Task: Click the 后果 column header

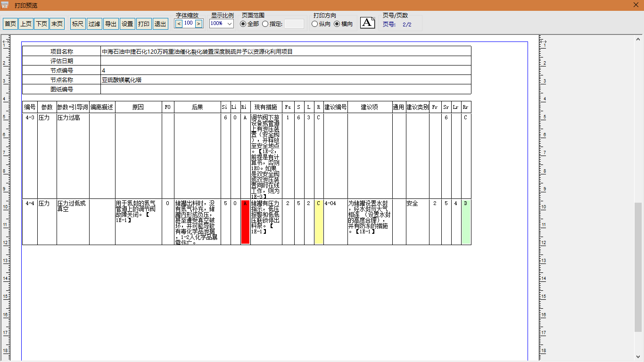Action: click(x=198, y=107)
